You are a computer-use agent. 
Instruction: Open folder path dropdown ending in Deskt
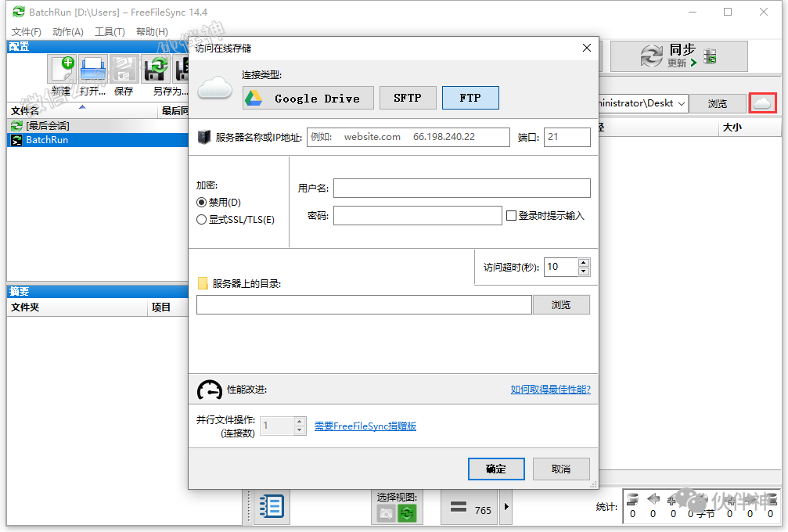tap(682, 103)
